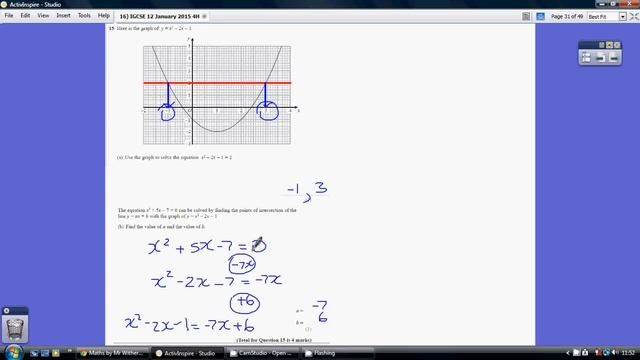Click the third quick launch icon on the taskbar
This screenshot has width=640, height=360.
tap(56, 353)
